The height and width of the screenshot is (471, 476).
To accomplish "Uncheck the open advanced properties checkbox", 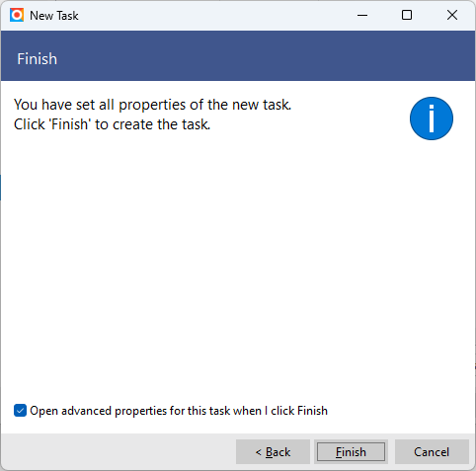I will pos(20,411).
